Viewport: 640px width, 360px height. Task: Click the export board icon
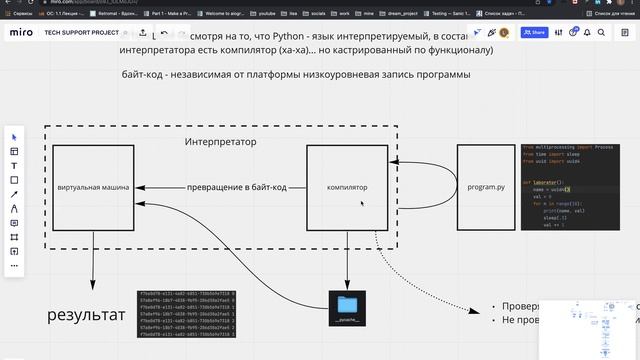click(143, 32)
